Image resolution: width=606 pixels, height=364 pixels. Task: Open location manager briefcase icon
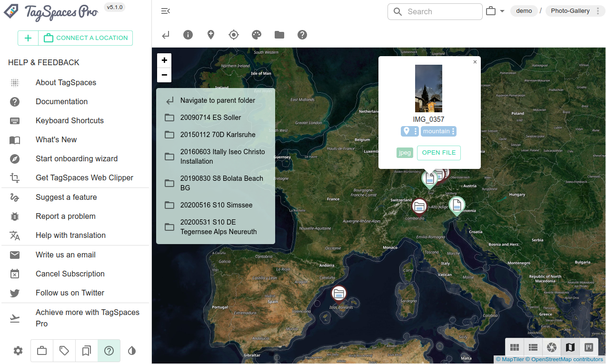pyautogui.click(x=42, y=351)
